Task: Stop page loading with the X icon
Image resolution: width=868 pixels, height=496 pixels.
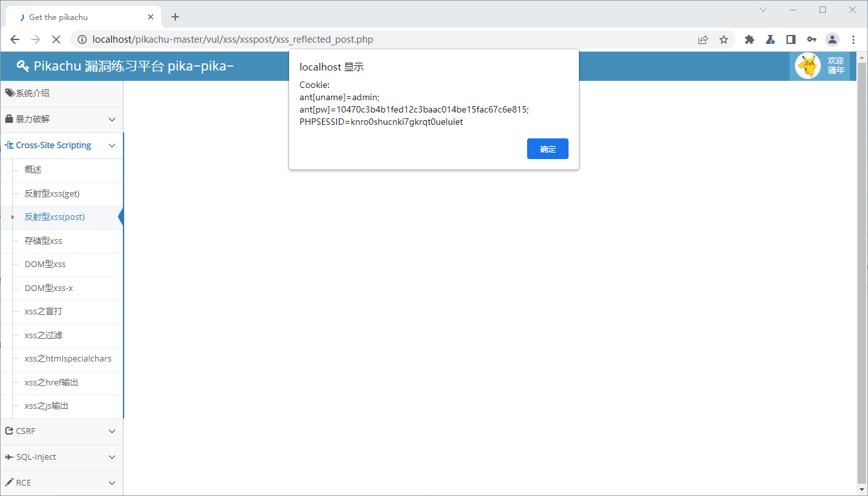Action: pos(56,39)
